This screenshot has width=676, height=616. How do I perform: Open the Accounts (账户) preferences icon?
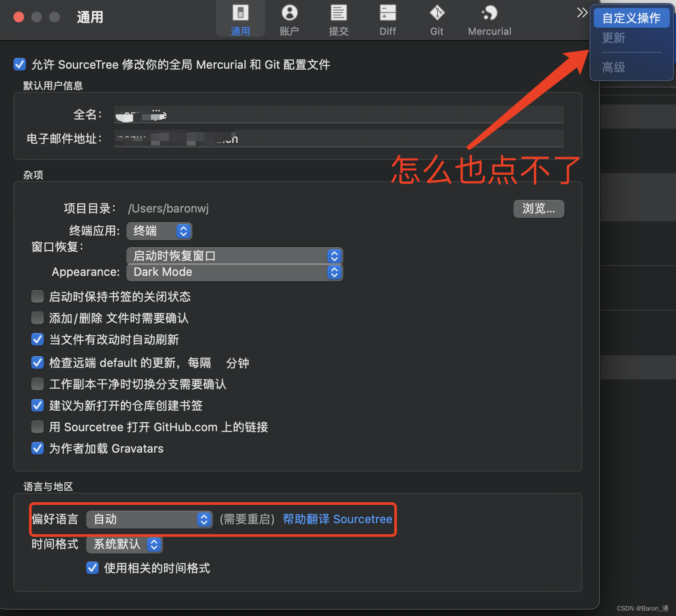pos(289,20)
